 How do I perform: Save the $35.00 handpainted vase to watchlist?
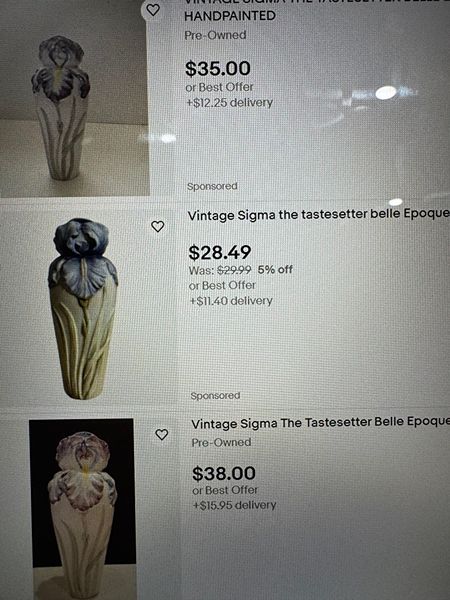[153, 10]
